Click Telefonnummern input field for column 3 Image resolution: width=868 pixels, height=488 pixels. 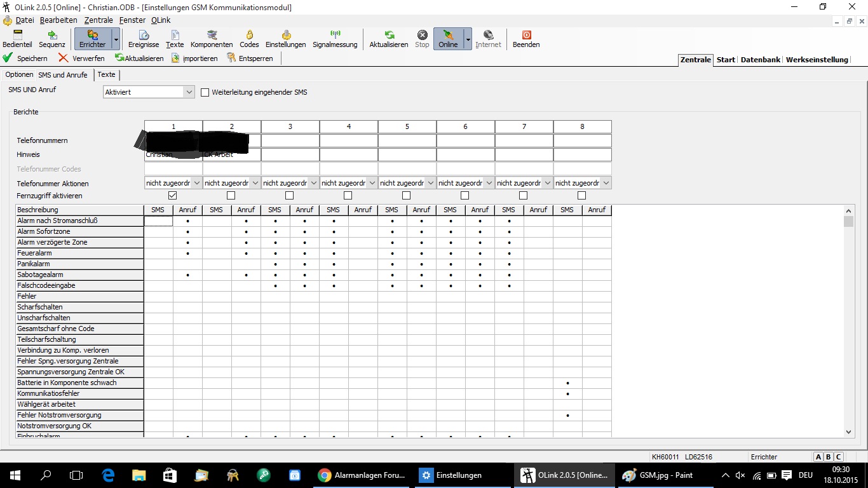(x=290, y=140)
